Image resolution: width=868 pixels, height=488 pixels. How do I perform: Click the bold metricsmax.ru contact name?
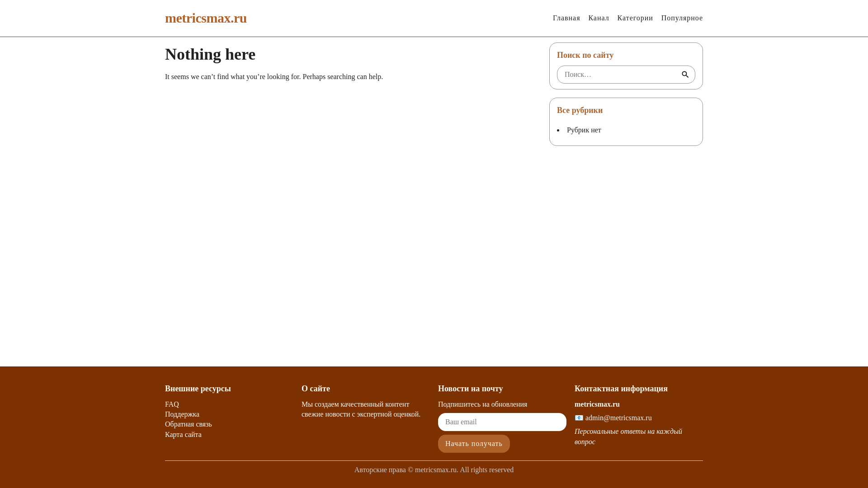pyautogui.click(x=597, y=404)
